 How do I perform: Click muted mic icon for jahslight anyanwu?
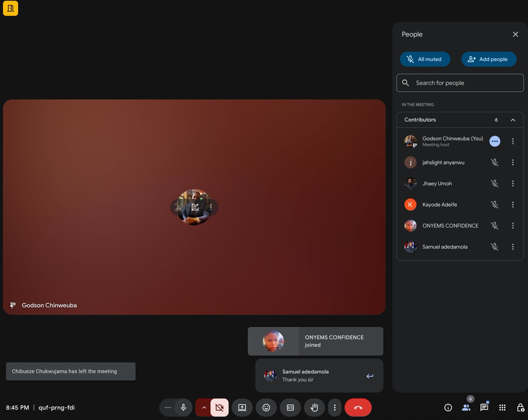495,162
